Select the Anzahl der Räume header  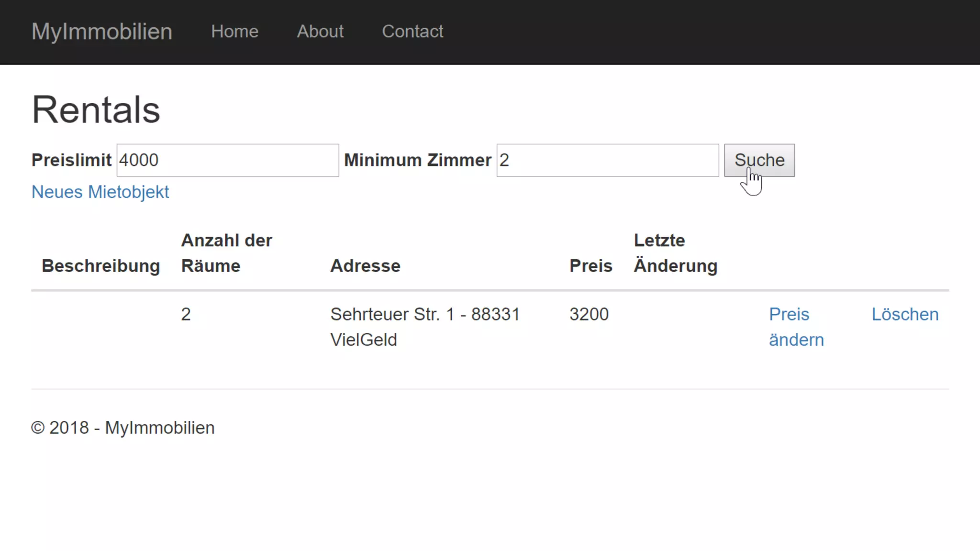click(x=226, y=253)
